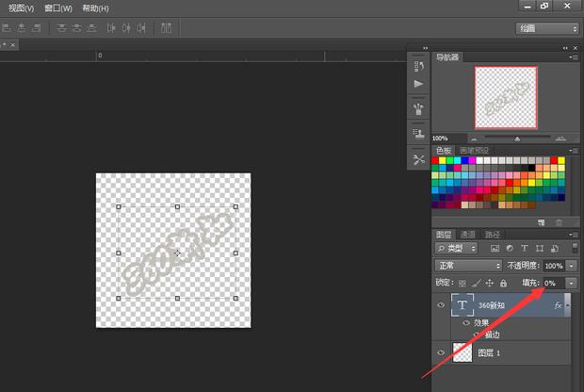584x392 pixels.
Task: Click the Navigator 100% zoom field
Action: (x=448, y=139)
